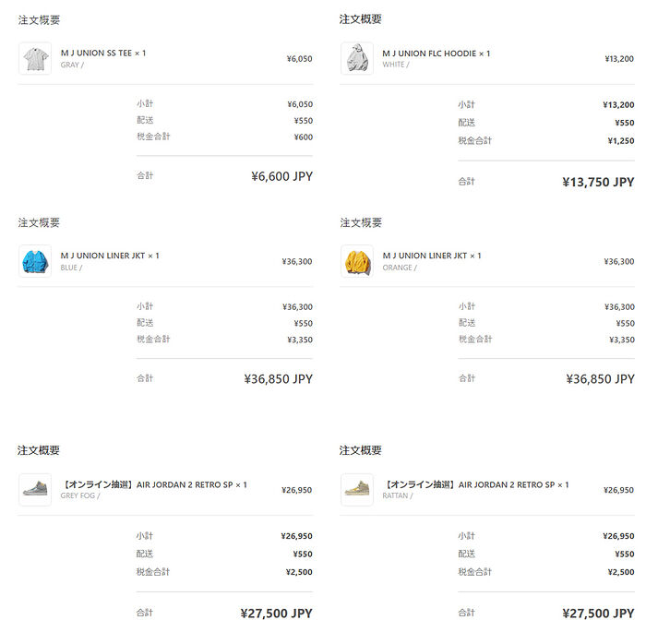Click the M J UNION SS TEE item name

tap(102, 53)
